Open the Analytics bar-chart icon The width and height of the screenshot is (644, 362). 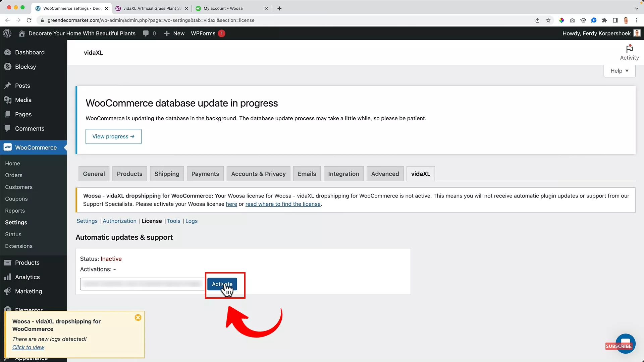point(8,277)
